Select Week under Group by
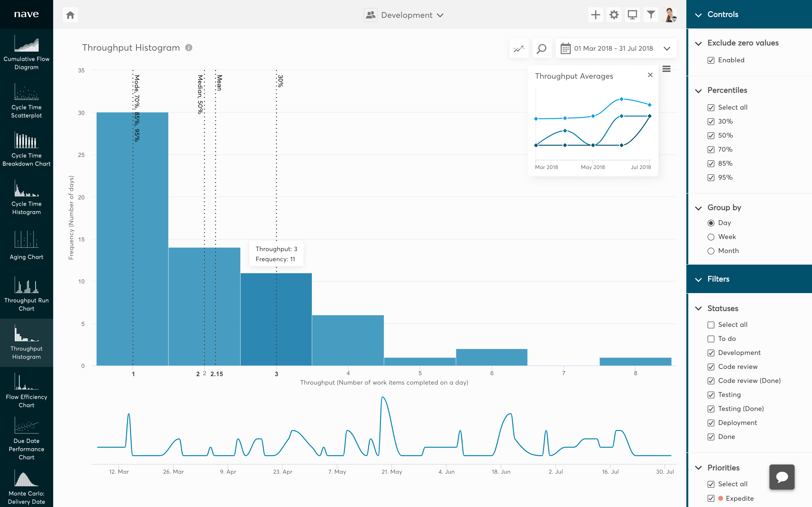Viewport: 812px width, 507px height. pos(711,237)
